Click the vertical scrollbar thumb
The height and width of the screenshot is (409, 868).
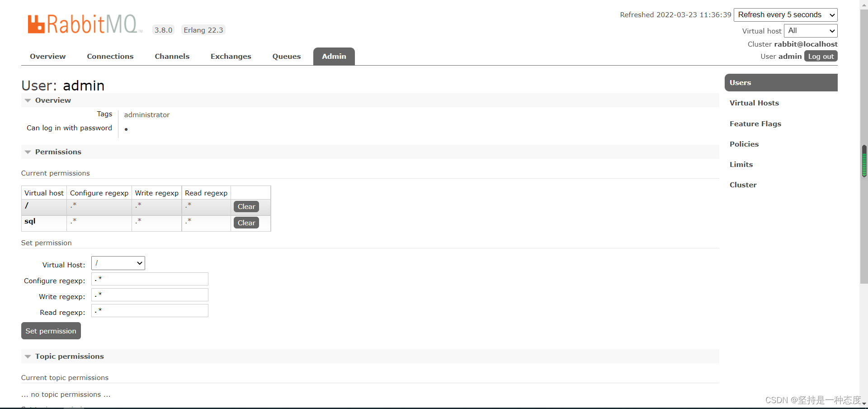(x=864, y=162)
